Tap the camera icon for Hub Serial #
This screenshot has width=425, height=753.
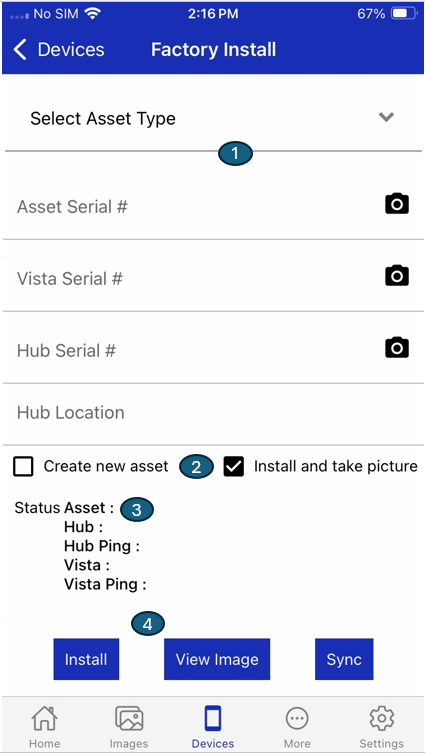tap(397, 347)
